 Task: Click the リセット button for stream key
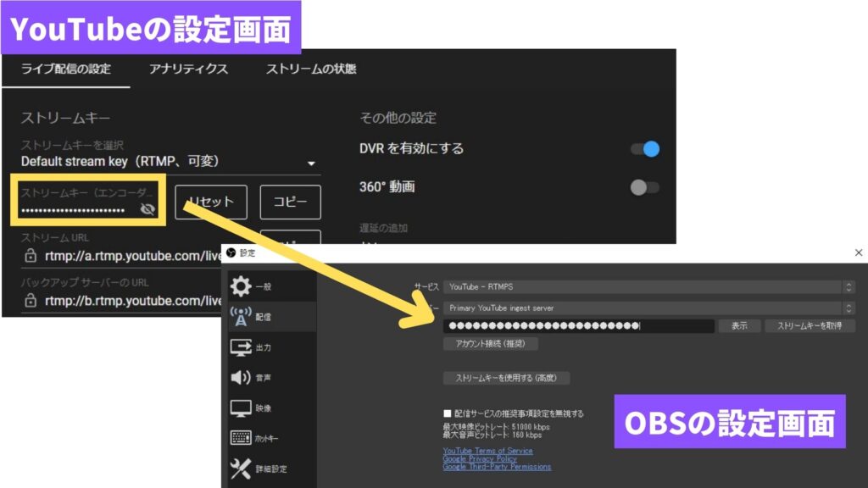pyautogui.click(x=211, y=202)
